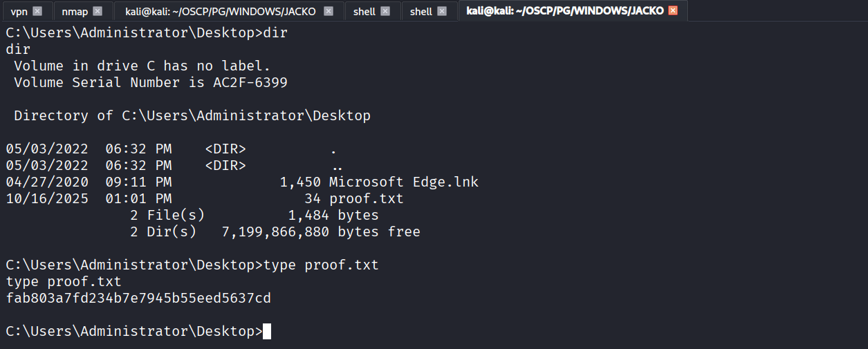Close the vpn tab
The height and width of the screenshot is (349, 868).
pos(37,11)
